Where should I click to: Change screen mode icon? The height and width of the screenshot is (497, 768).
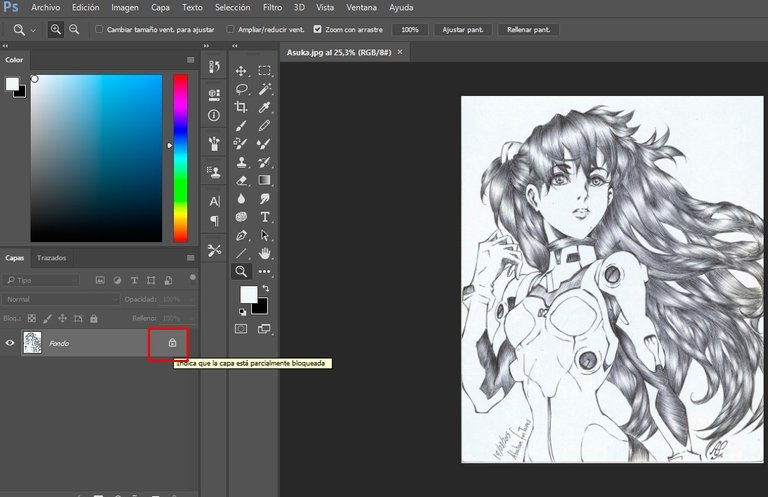(x=264, y=329)
